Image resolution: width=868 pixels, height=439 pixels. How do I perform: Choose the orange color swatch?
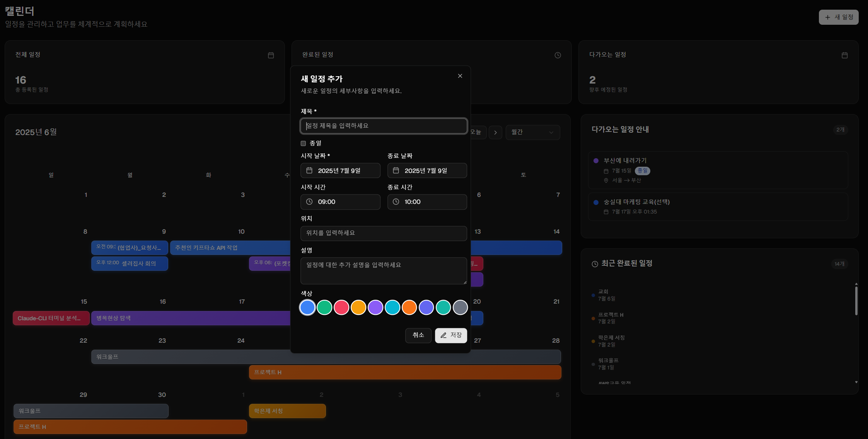coord(409,307)
